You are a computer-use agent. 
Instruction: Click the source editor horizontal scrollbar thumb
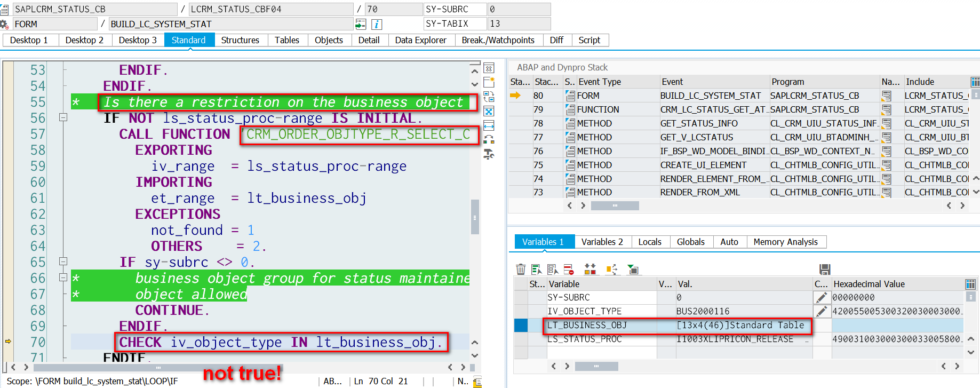(x=158, y=367)
